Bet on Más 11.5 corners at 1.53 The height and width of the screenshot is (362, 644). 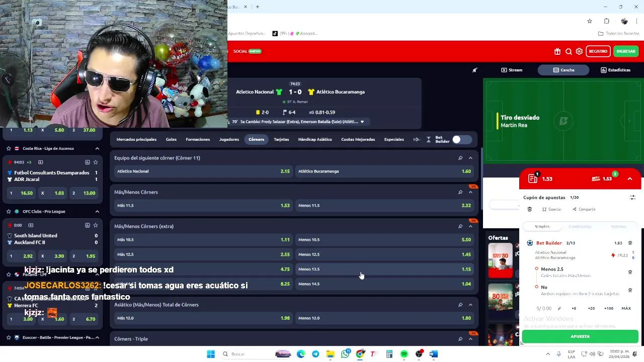click(x=203, y=205)
